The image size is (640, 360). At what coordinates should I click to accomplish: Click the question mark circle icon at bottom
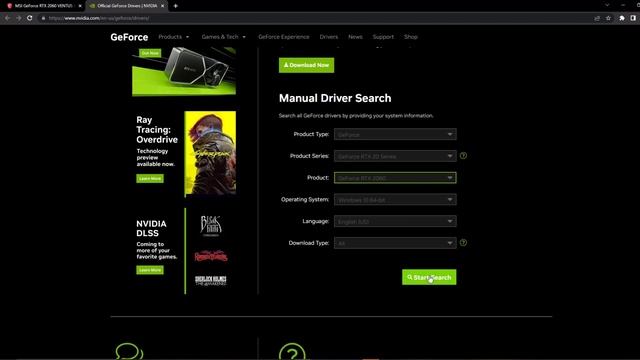coord(292,352)
